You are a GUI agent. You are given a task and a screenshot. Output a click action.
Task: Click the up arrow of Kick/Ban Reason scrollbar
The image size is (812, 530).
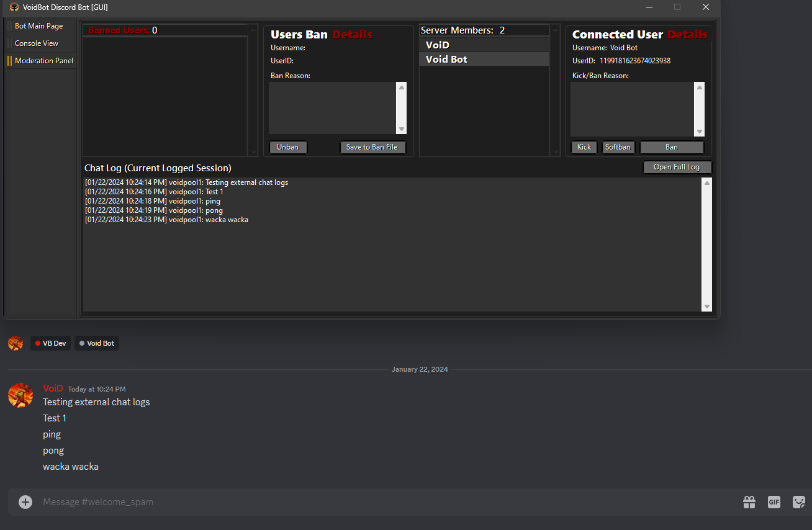700,88
